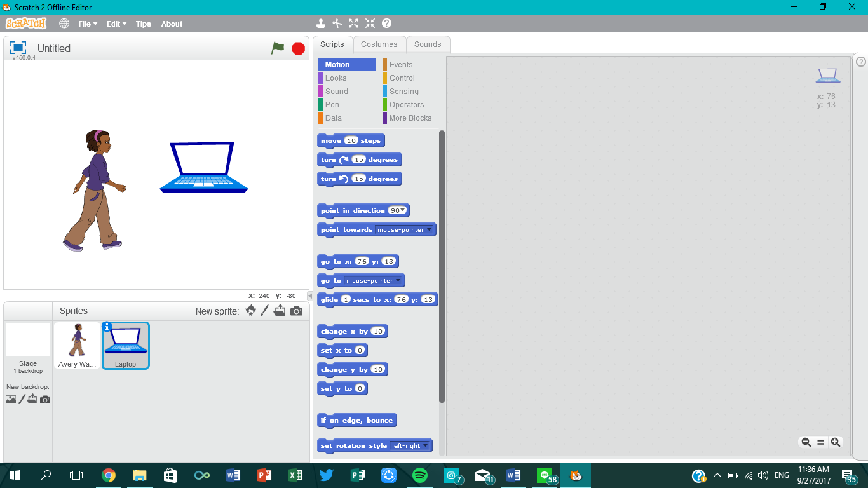The width and height of the screenshot is (868, 488).
Task: Switch to the Events block palette
Action: [400, 64]
